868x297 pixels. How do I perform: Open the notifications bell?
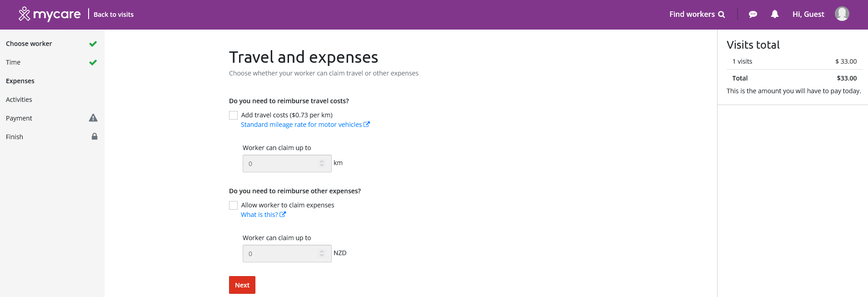775,14
